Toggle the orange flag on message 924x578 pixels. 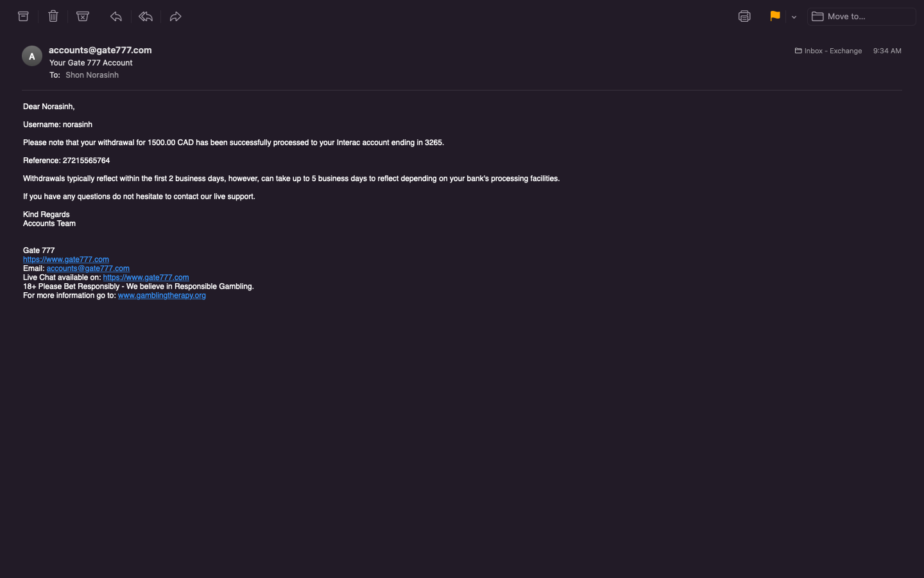tap(774, 17)
